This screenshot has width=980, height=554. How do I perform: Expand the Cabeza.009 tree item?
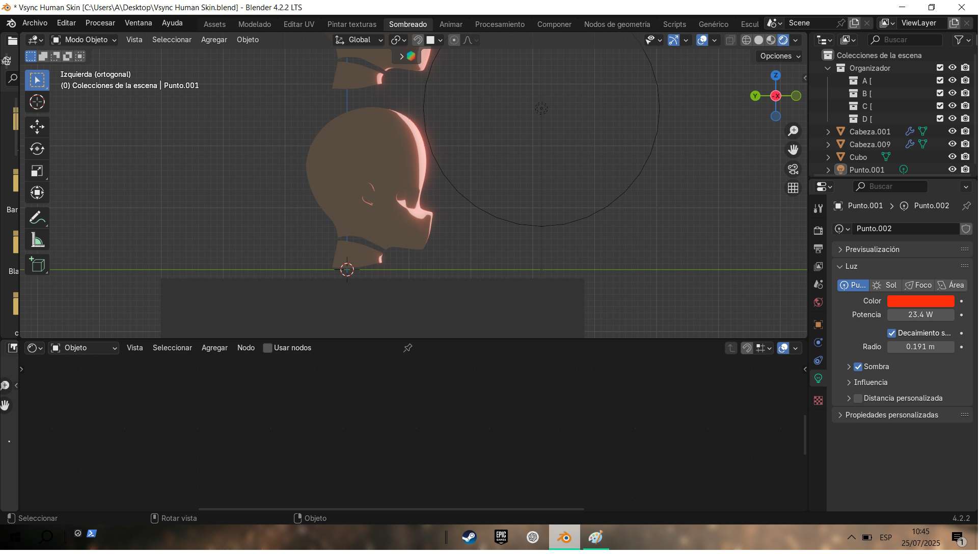click(x=829, y=145)
